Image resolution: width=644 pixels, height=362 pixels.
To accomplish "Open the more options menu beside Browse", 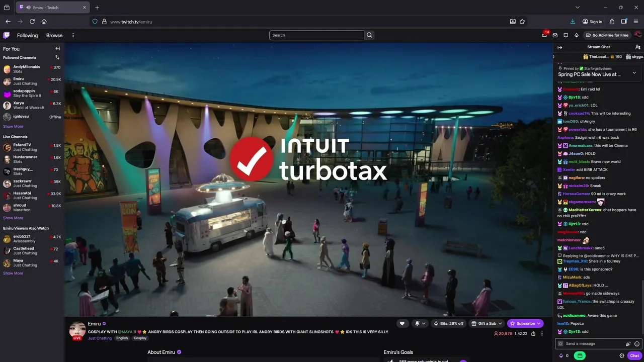I will point(73,35).
